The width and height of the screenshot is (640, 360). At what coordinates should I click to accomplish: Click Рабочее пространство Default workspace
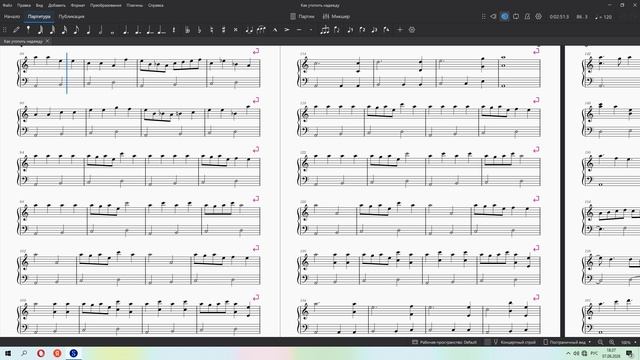444,342
